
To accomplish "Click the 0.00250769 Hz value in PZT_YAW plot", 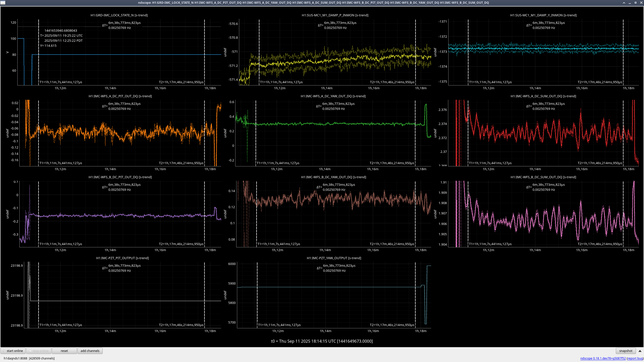I will 334,271.
